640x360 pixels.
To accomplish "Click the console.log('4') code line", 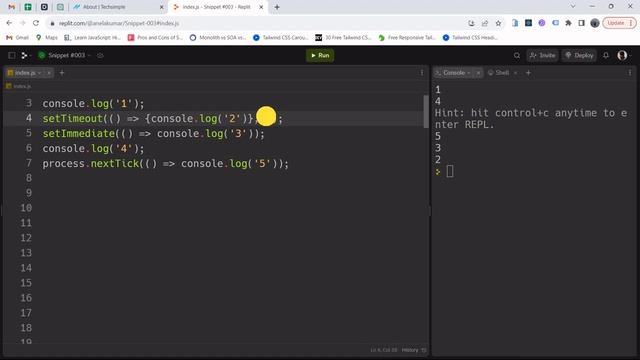I will (x=93, y=149).
